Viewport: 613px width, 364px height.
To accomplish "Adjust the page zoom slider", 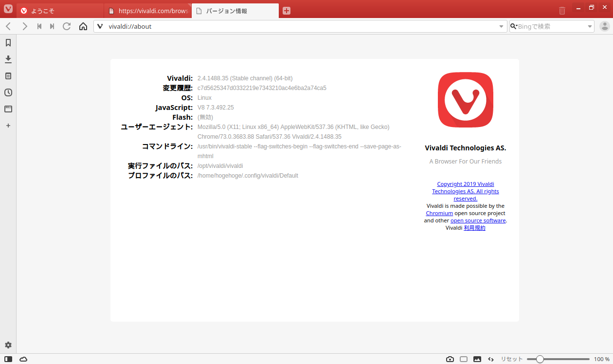I will [x=559, y=359].
